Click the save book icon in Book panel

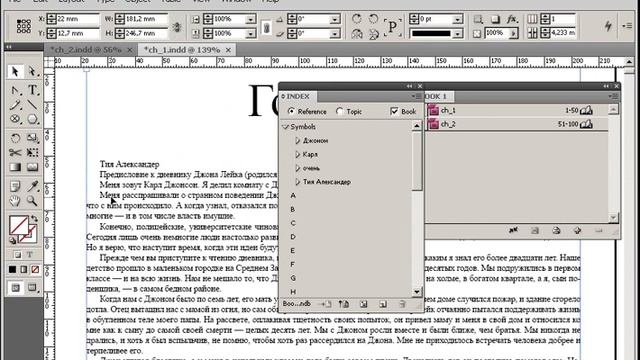coord(535,231)
